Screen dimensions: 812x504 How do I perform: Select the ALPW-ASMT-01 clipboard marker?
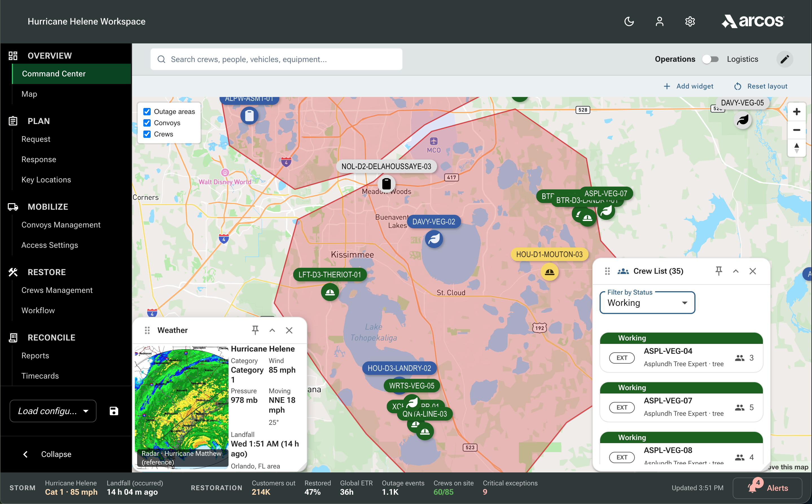tap(249, 116)
